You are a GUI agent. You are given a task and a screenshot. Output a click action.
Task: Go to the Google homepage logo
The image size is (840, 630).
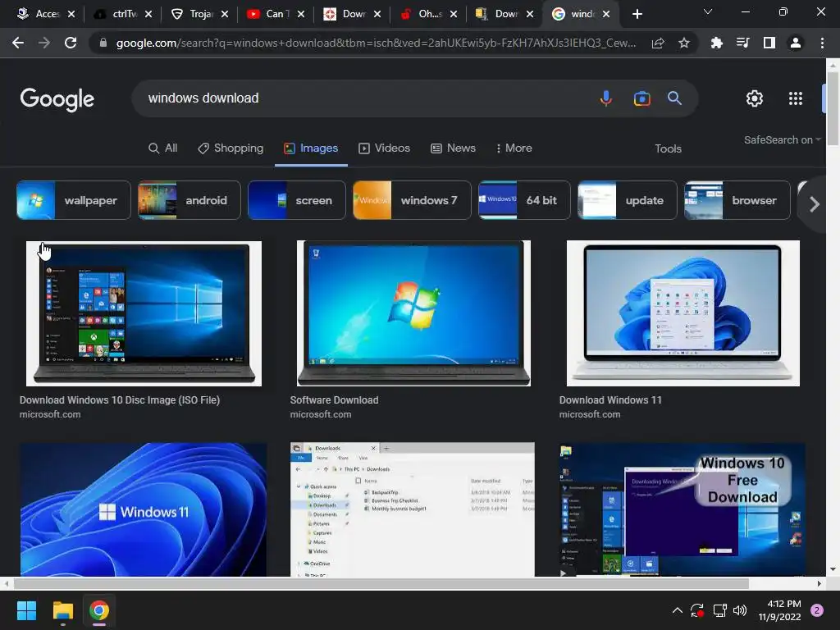pos(57,98)
